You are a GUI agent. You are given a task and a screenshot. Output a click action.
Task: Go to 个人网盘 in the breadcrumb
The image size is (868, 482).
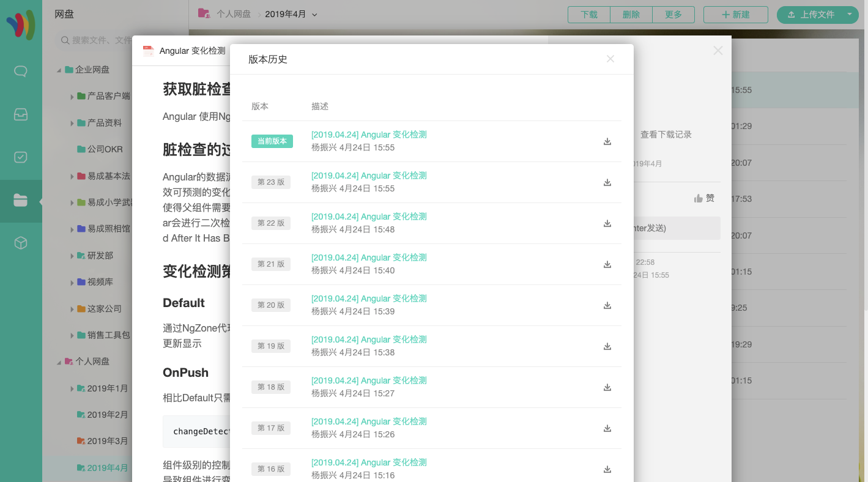(234, 14)
